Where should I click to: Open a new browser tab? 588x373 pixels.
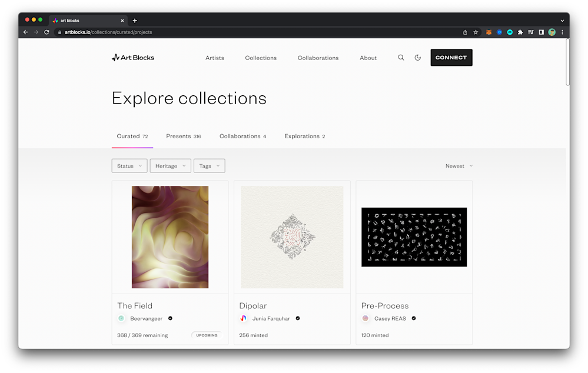[135, 21]
